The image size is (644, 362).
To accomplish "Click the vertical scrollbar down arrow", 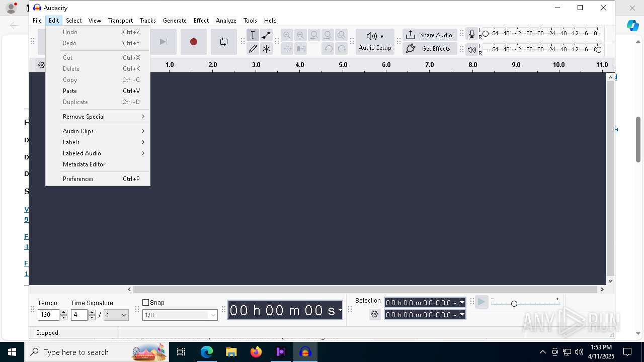I will 610,281.
